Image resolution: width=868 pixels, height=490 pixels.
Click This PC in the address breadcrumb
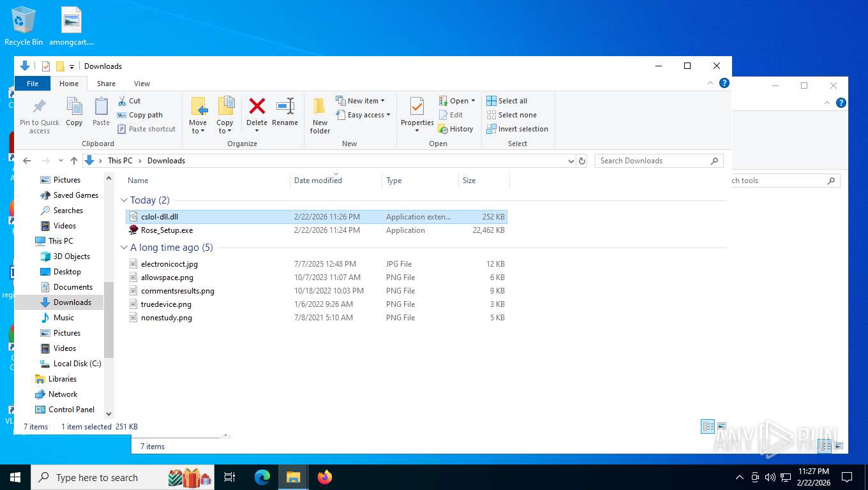click(120, 161)
